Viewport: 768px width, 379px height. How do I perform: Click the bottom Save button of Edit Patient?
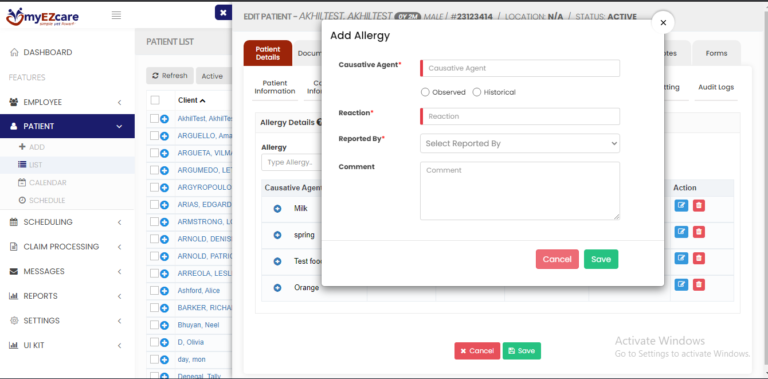[x=522, y=351]
